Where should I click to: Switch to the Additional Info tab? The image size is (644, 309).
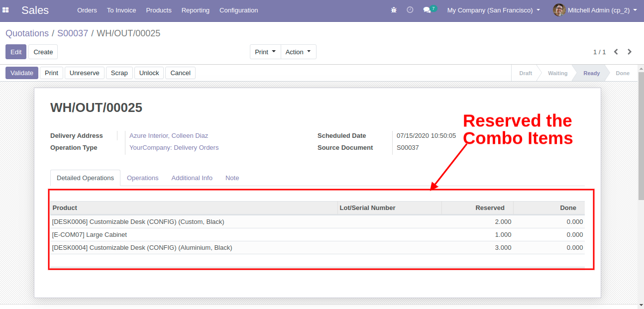pyautogui.click(x=192, y=178)
